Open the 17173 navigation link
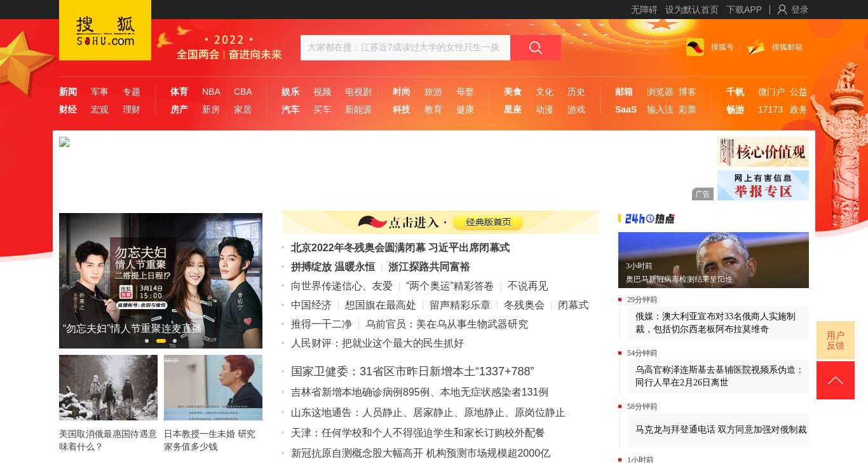The height and width of the screenshot is (463, 868). coord(770,109)
